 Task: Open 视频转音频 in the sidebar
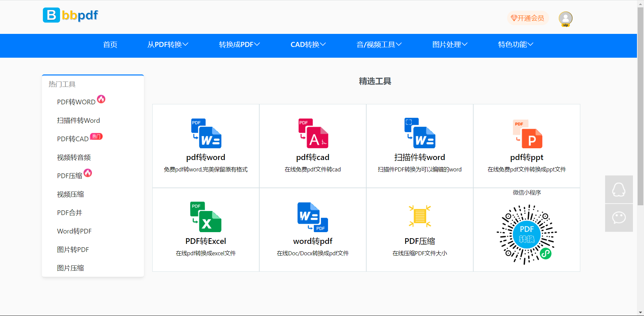74,157
